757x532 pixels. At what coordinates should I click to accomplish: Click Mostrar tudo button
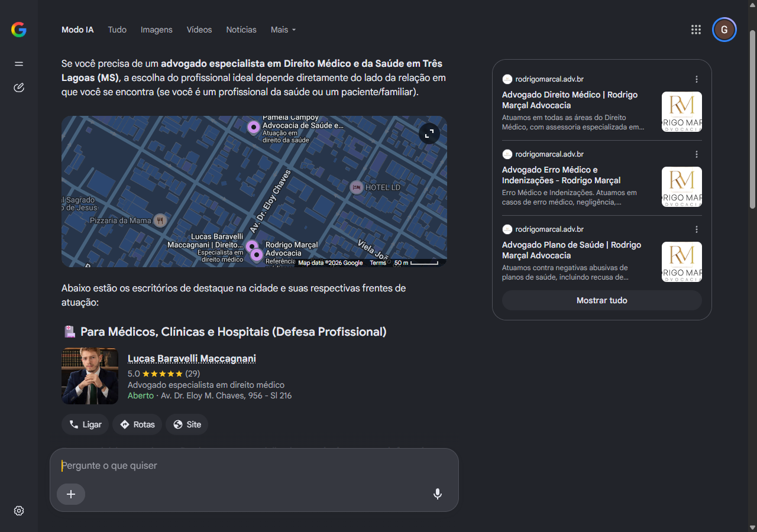[602, 300]
